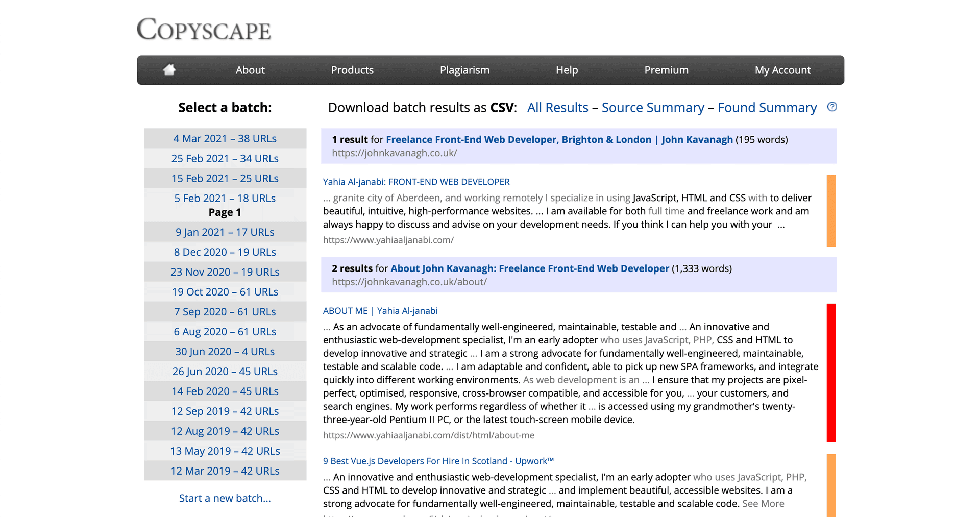Click the https://www.yahiaaljanabi.com/ URL text
980x517 pixels.
point(388,240)
